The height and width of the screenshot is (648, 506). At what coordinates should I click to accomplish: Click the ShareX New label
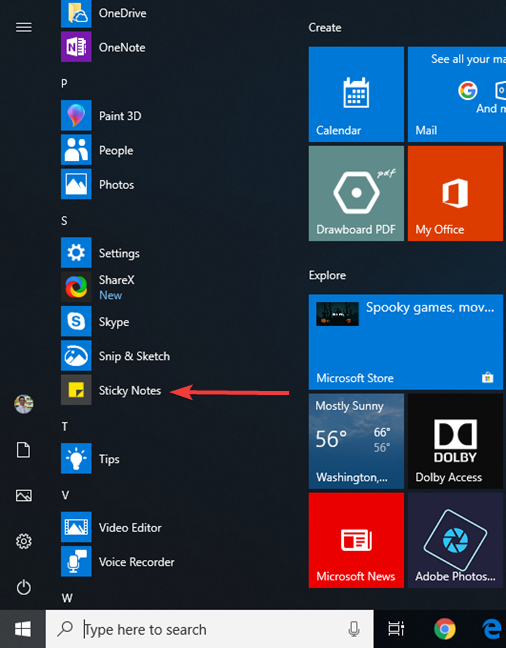click(110, 295)
